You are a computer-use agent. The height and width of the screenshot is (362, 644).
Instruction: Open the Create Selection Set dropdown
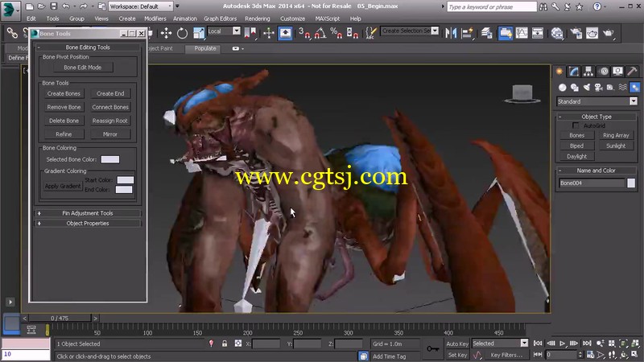410,31
